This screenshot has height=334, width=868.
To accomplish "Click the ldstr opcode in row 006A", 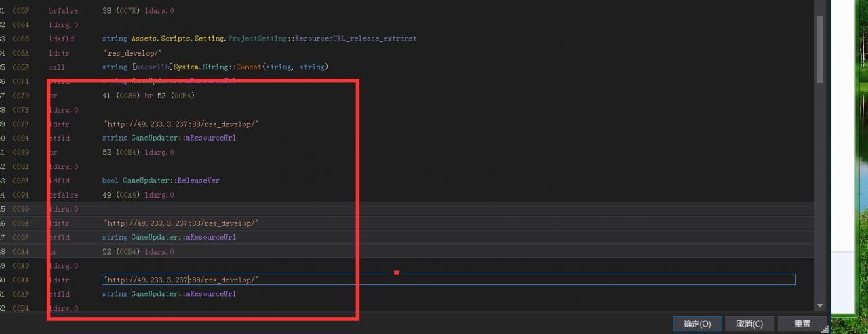I will pos(59,53).
